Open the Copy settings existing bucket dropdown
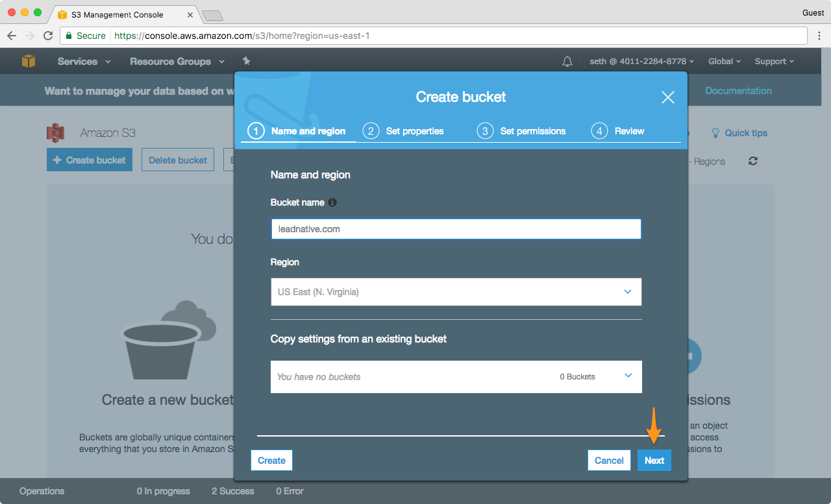 point(456,377)
